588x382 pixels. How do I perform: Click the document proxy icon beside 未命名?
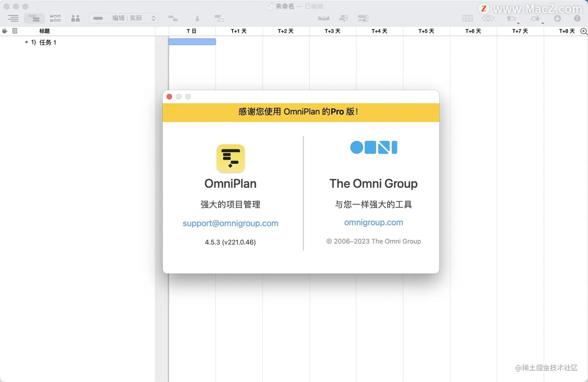click(x=271, y=6)
